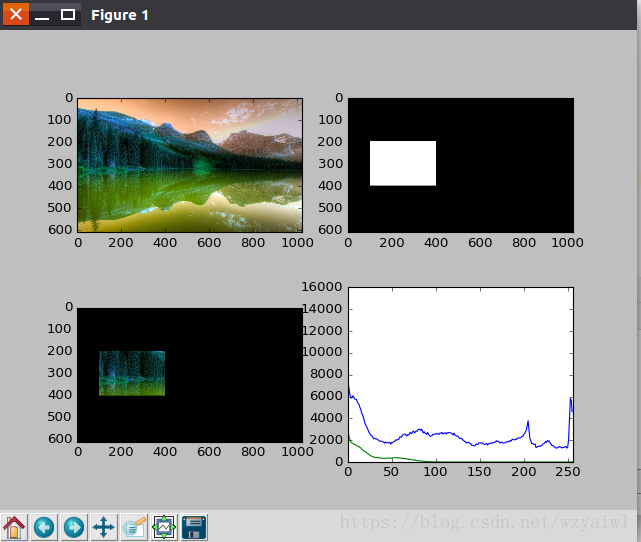This screenshot has width=641, height=542.
Task: Save the figure with the floppy disk icon
Action: (x=194, y=527)
